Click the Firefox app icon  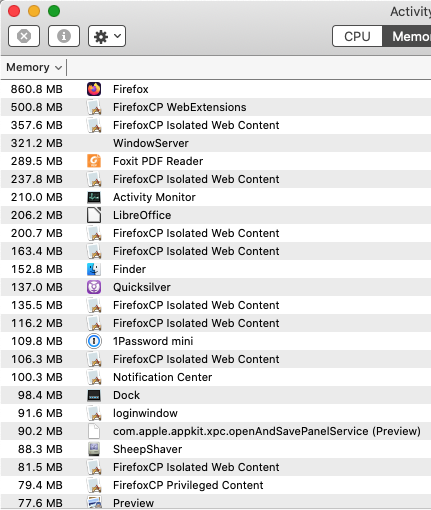tap(94, 89)
